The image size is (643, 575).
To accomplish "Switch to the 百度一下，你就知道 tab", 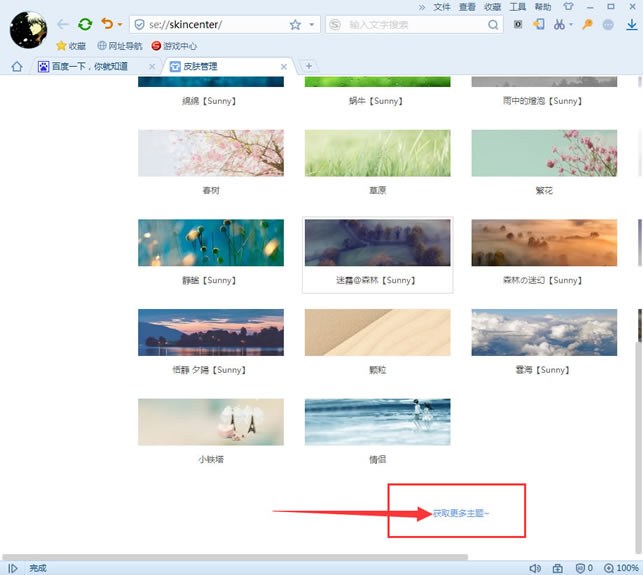I will 88,66.
